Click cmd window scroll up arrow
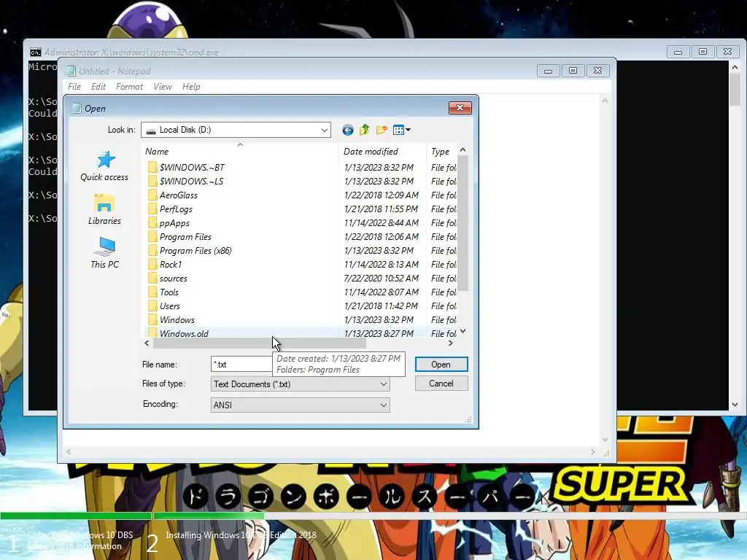747x560 pixels. [735, 67]
